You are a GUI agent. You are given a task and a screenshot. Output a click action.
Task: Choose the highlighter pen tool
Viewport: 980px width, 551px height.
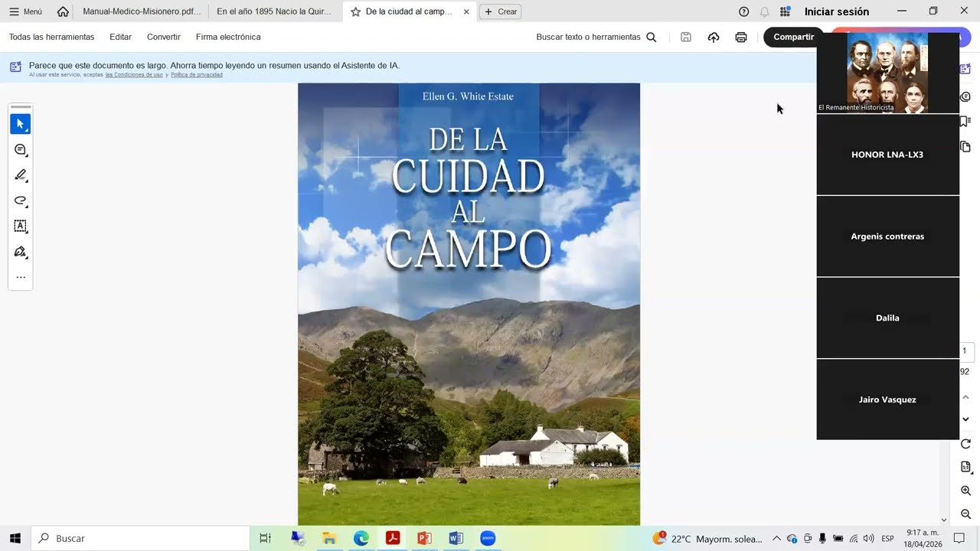click(21, 175)
